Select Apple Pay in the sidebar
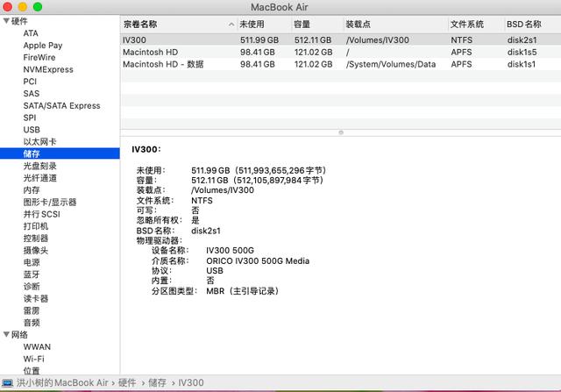The height and width of the screenshot is (392, 561). (43, 46)
